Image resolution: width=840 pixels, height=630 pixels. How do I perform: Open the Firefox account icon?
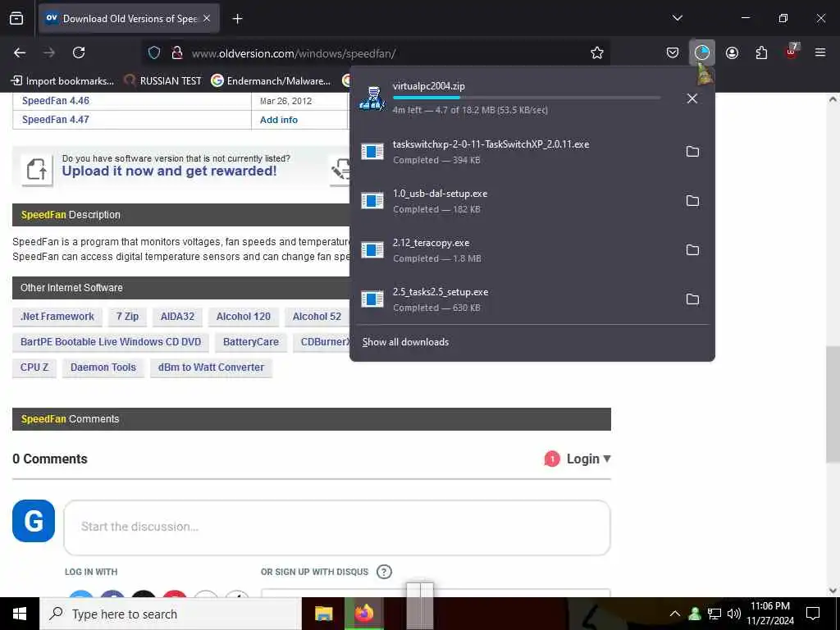click(x=732, y=52)
